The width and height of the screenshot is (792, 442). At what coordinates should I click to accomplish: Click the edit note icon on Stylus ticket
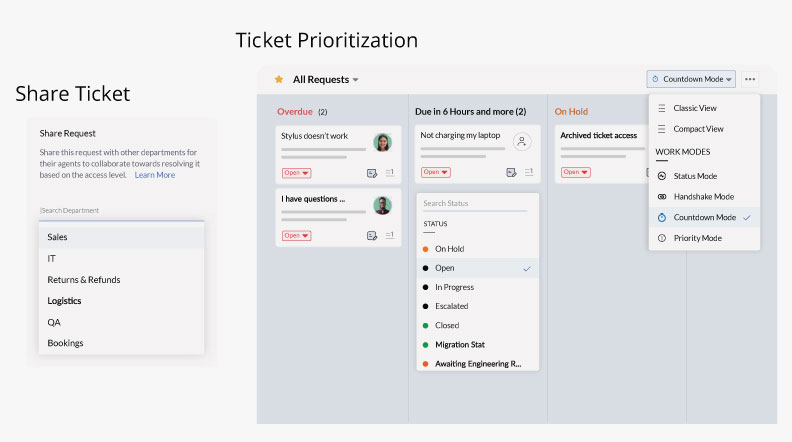click(x=372, y=173)
